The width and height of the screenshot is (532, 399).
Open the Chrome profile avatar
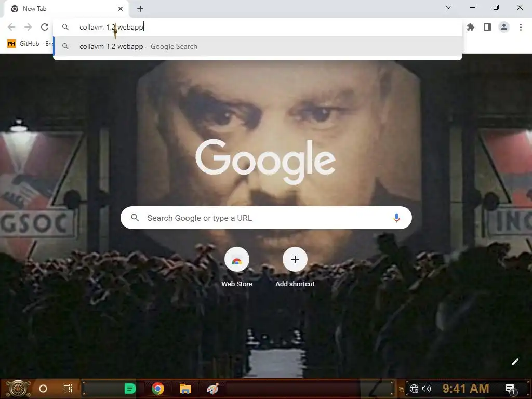coord(504,27)
